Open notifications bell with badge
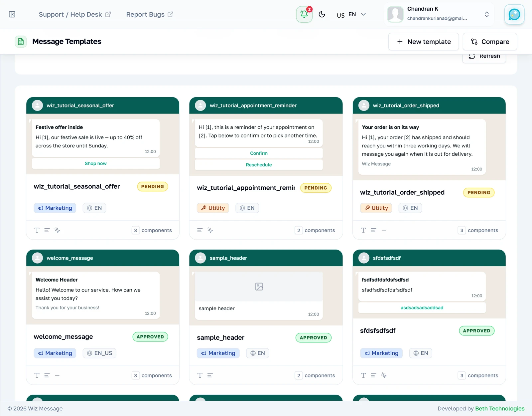 (x=304, y=14)
